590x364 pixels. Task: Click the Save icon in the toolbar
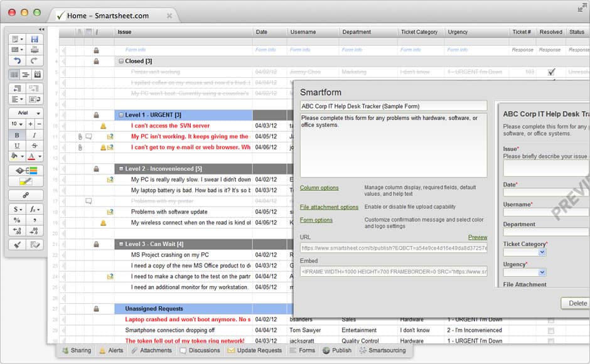35,39
